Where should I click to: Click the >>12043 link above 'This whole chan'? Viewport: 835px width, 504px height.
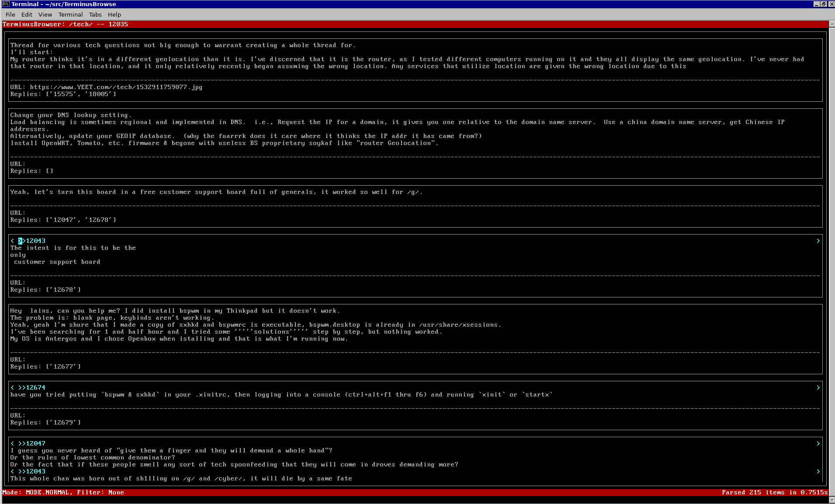coord(32,471)
